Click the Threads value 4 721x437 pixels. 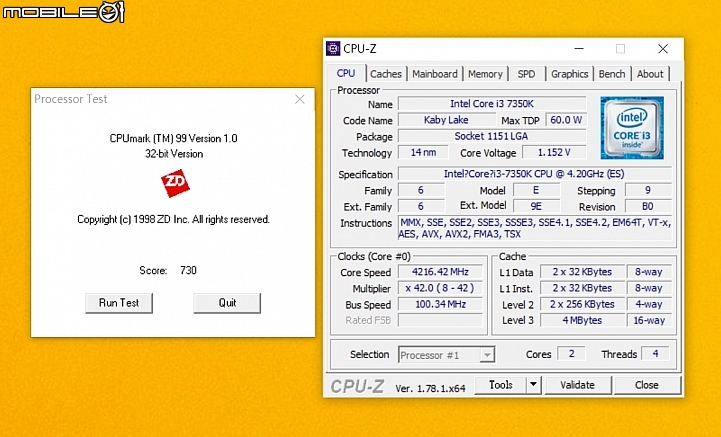point(655,353)
